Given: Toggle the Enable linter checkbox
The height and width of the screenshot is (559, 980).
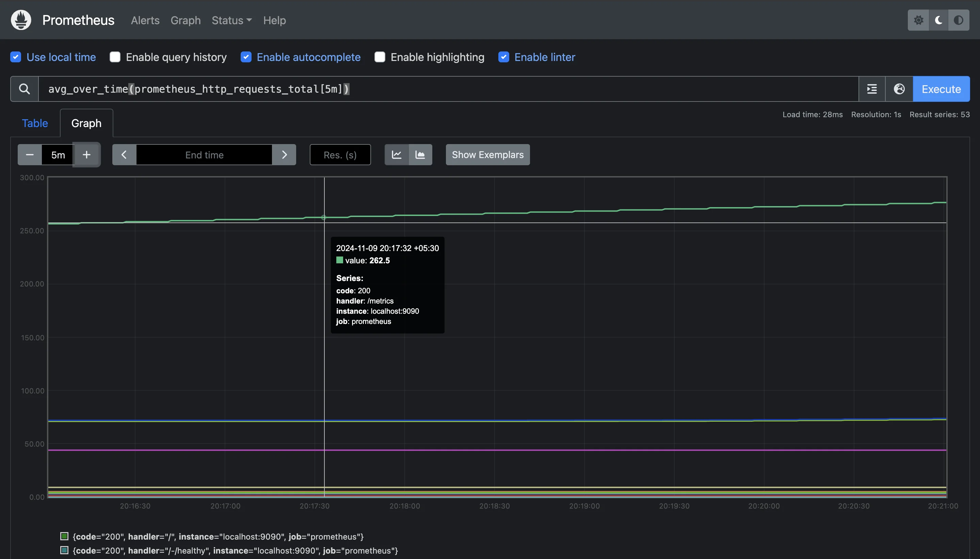Looking at the screenshot, I should click(x=504, y=57).
